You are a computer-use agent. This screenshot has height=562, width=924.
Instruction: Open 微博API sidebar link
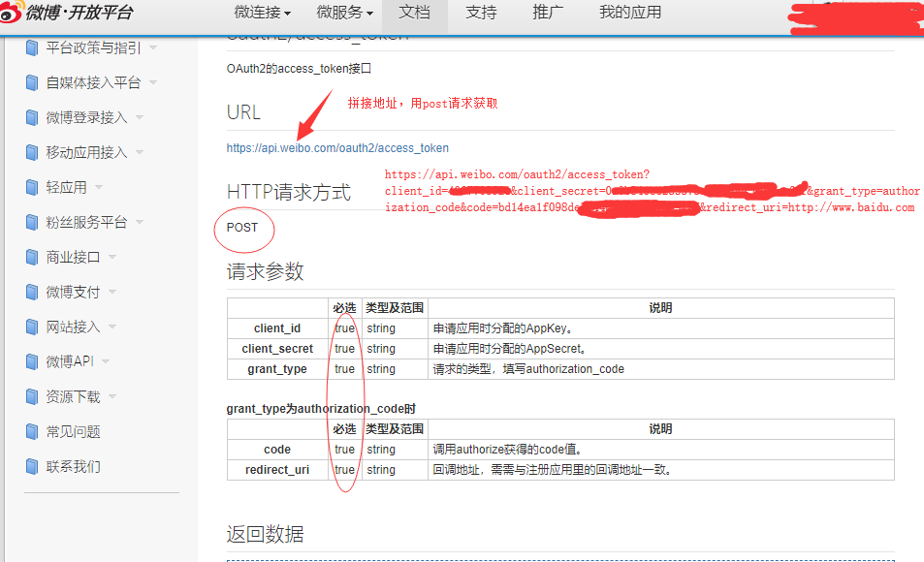pyautogui.click(x=70, y=361)
